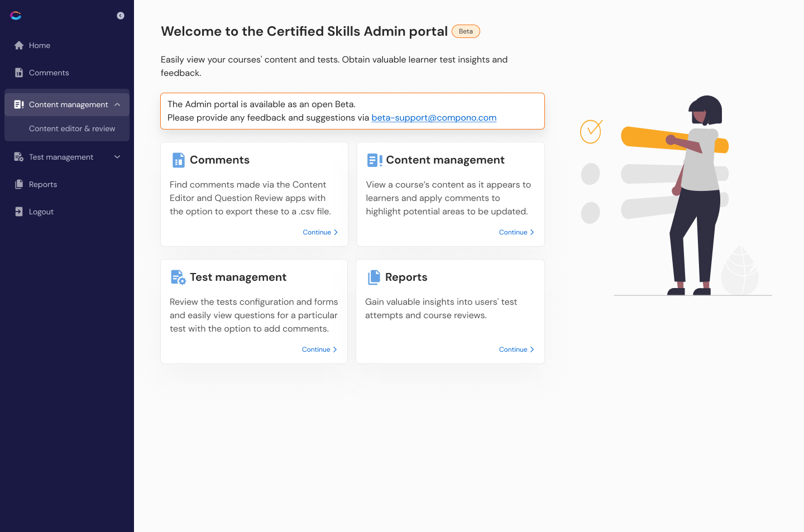Click the Comments card document icon

pos(179,160)
